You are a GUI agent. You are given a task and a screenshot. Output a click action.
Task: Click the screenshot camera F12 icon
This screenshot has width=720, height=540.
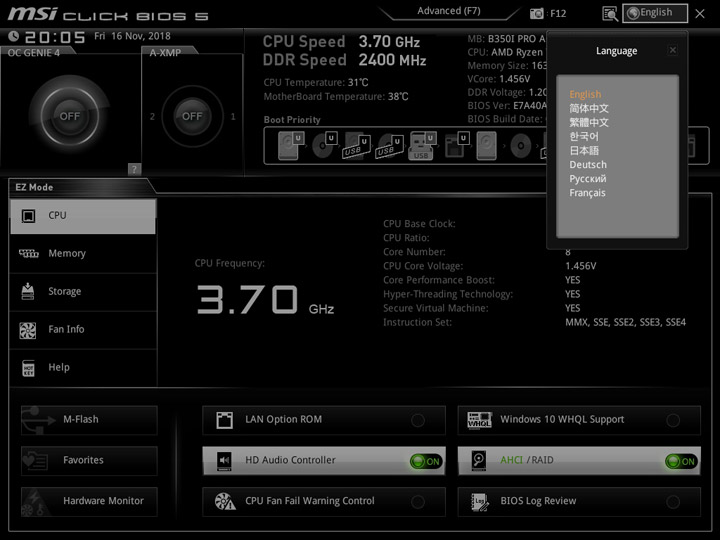[536, 13]
